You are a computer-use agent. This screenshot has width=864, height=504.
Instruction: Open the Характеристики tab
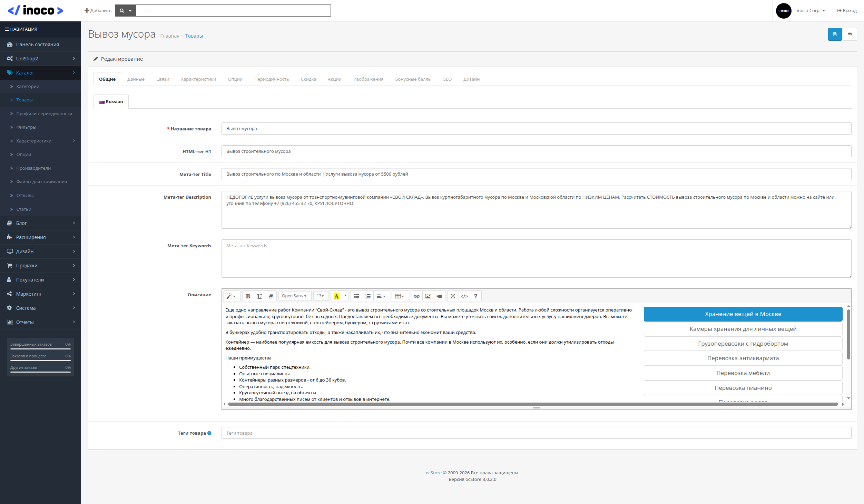(x=198, y=79)
